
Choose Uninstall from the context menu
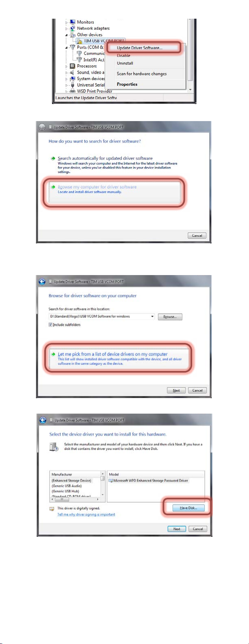coord(125,63)
